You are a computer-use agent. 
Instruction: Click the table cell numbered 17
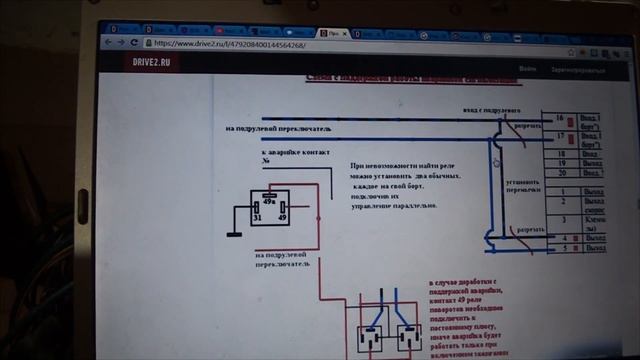[561, 137]
